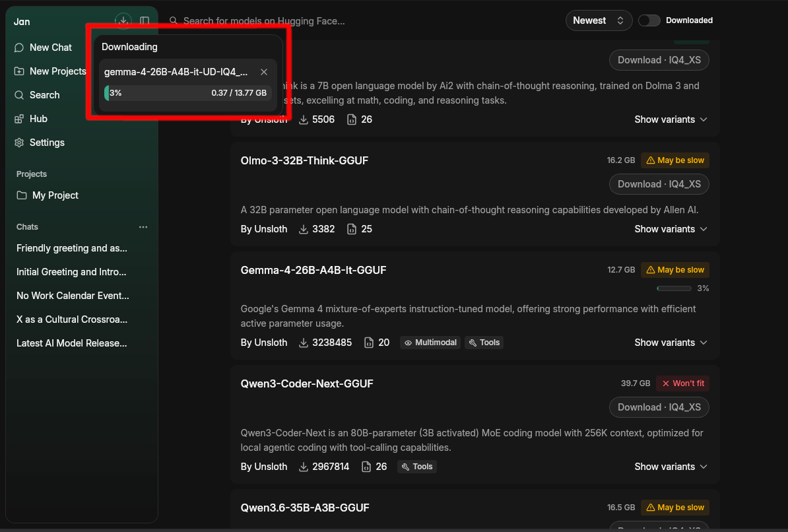Open the downloads indicator icon
This screenshot has height=532, width=788.
[x=123, y=20]
